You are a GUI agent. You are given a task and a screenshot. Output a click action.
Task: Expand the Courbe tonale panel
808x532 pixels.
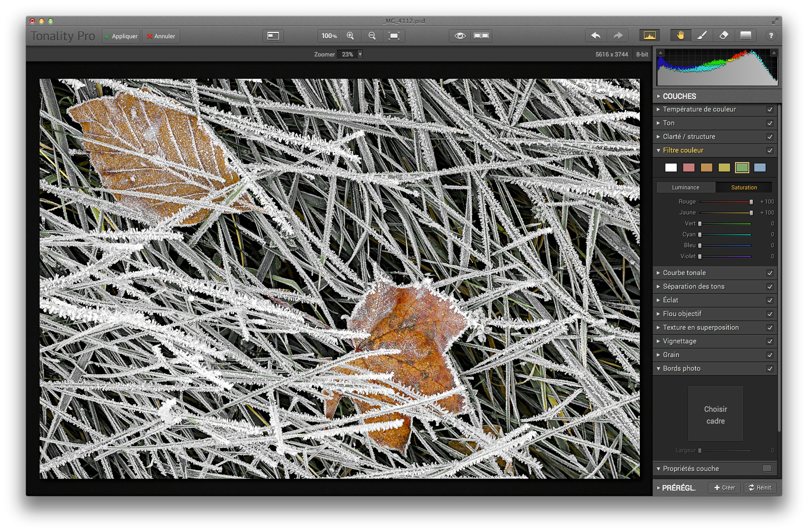coord(659,273)
